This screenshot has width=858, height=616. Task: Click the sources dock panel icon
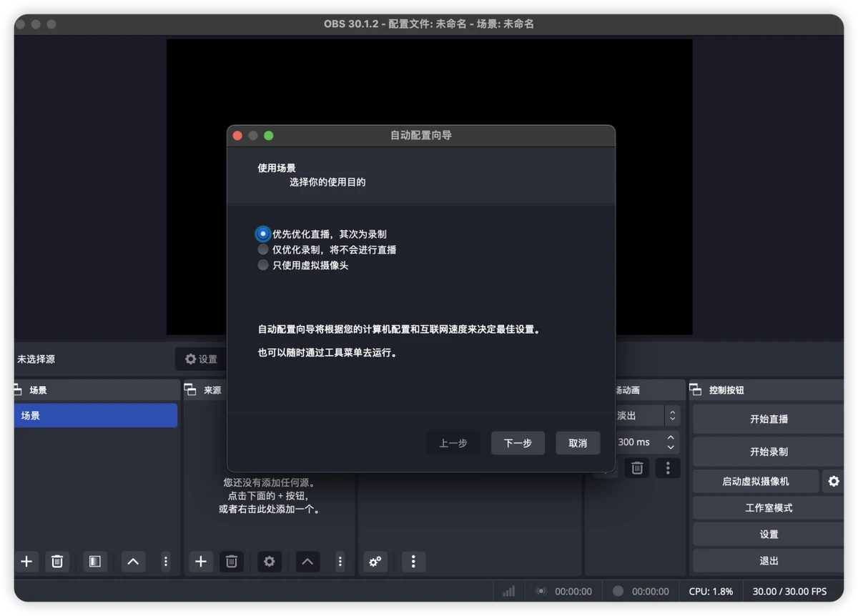190,390
